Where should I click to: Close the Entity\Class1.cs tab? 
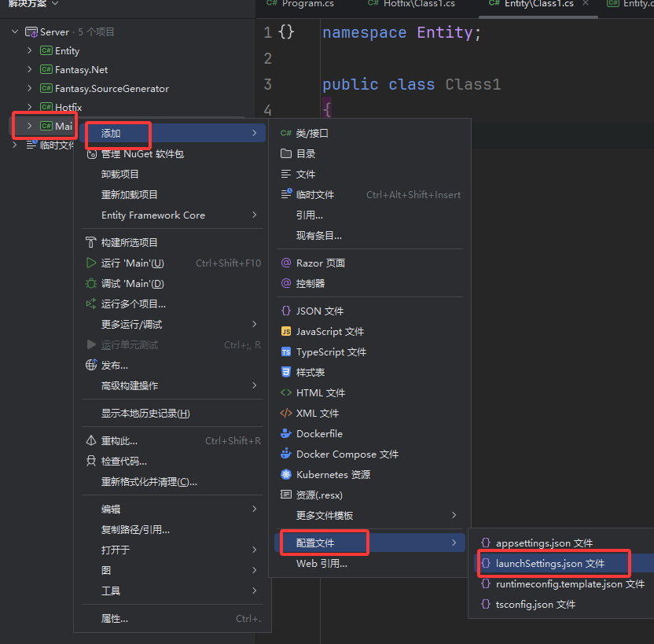[x=586, y=3]
